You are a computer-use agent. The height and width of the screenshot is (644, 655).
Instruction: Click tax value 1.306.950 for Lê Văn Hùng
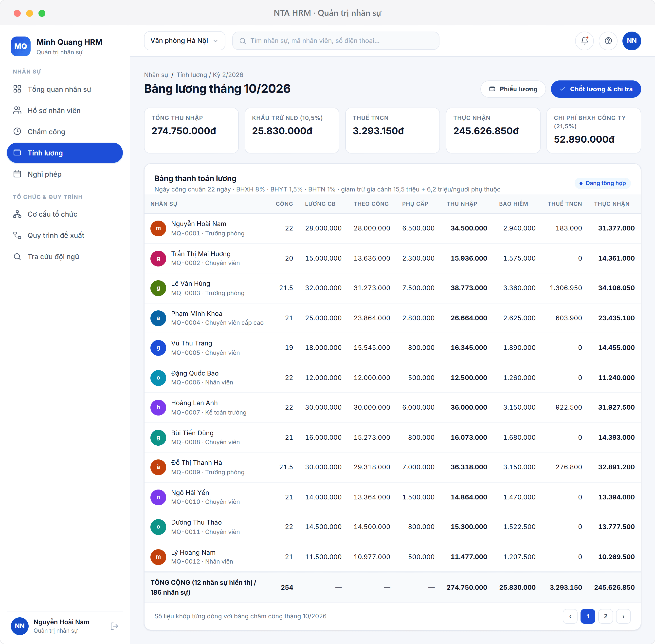coord(566,288)
